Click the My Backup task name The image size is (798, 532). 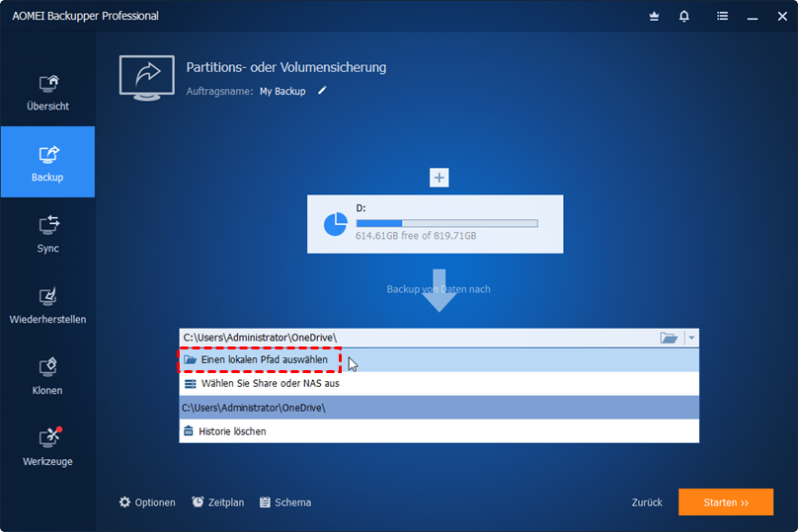282,92
